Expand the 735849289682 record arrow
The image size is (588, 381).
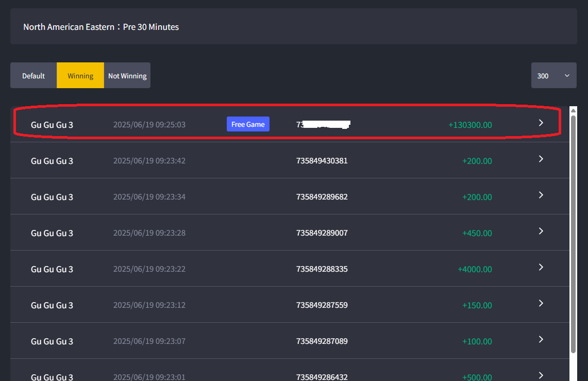[541, 195]
